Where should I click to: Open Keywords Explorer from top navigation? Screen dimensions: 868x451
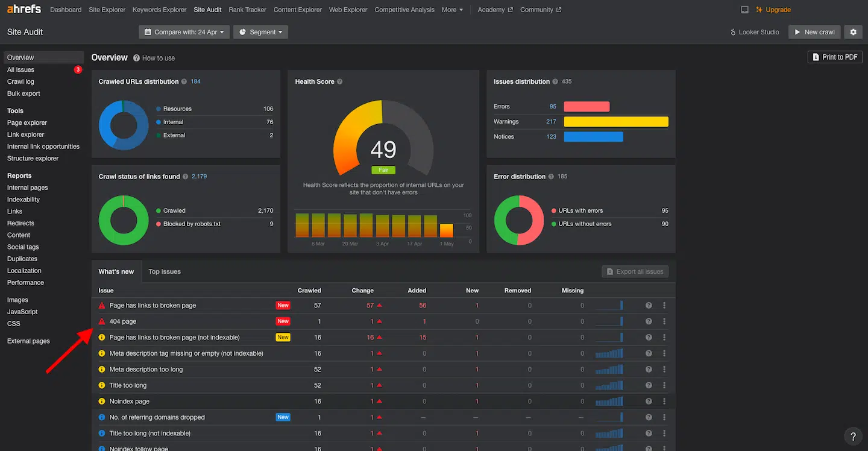[160, 10]
